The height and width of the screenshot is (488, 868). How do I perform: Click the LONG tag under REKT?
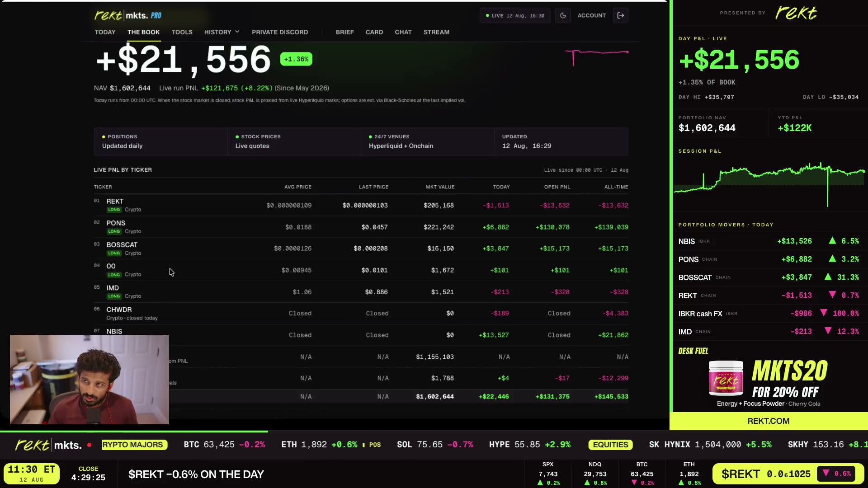point(114,210)
